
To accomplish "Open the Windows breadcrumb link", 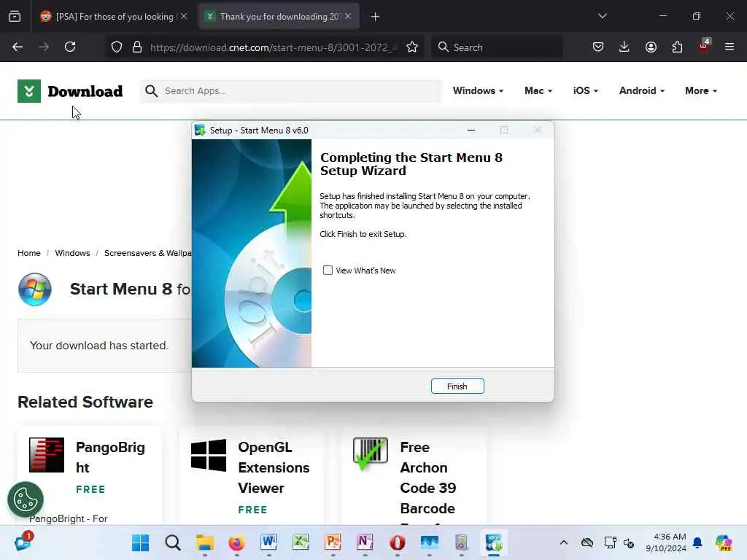I will (x=72, y=253).
